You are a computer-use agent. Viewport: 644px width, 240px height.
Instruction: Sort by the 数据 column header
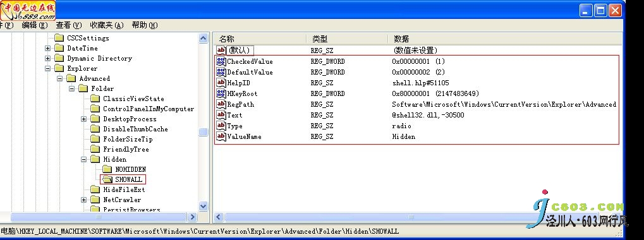(x=505, y=39)
